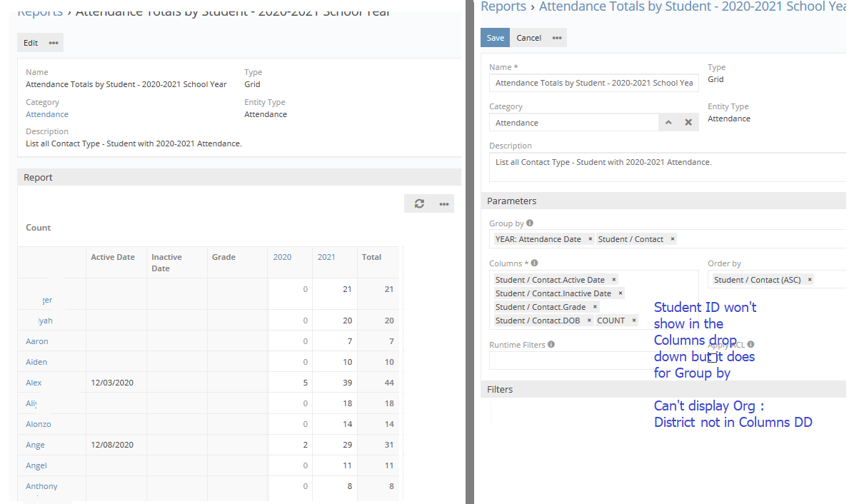Save the report changes
849x504 pixels.
tap(495, 38)
